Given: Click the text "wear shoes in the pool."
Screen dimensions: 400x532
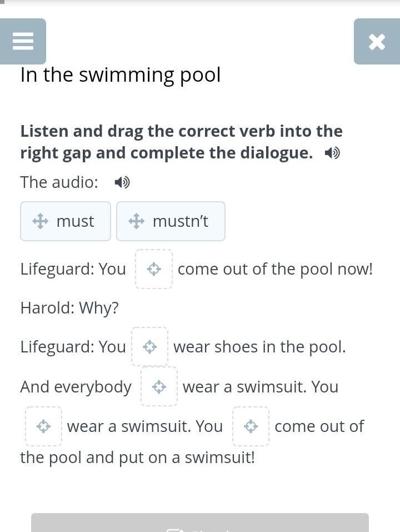Looking at the screenshot, I should [x=259, y=347].
